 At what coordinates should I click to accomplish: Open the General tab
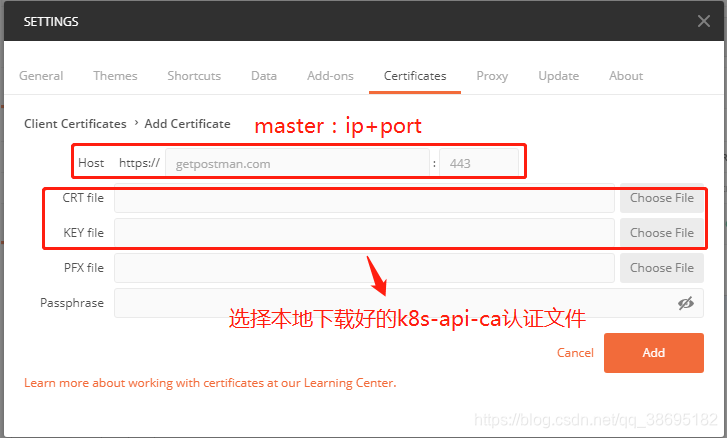pyautogui.click(x=41, y=76)
